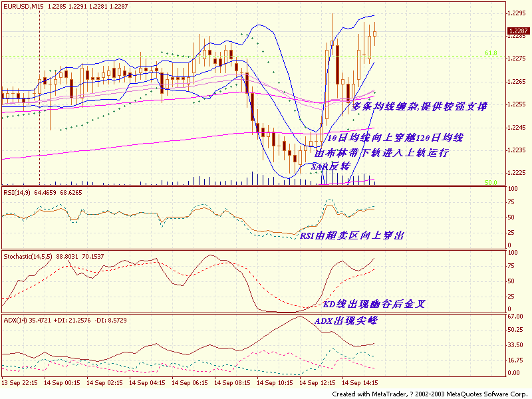The width and height of the screenshot is (532, 399).
Task: Select the RSI由超卖区向上穿出 annotation
Action: (x=352, y=235)
